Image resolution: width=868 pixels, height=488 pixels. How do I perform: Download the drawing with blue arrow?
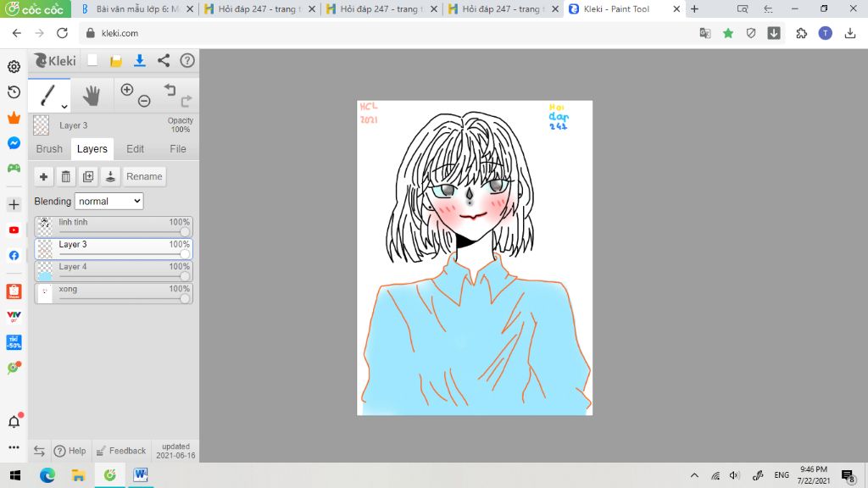[140, 60]
